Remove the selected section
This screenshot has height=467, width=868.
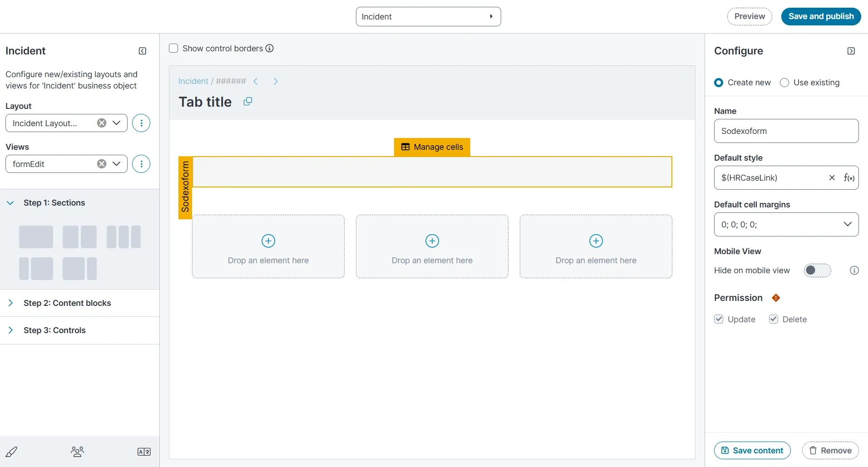point(830,451)
